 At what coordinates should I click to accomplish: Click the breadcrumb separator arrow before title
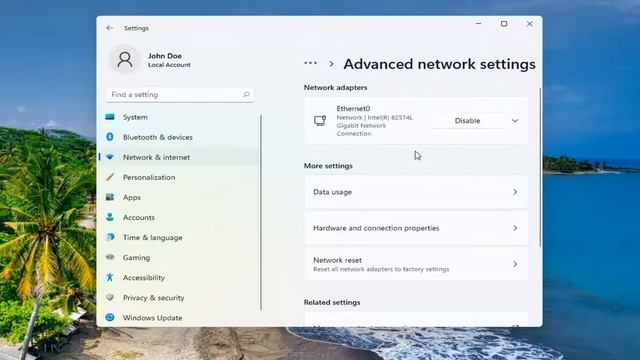tap(331, 64)
